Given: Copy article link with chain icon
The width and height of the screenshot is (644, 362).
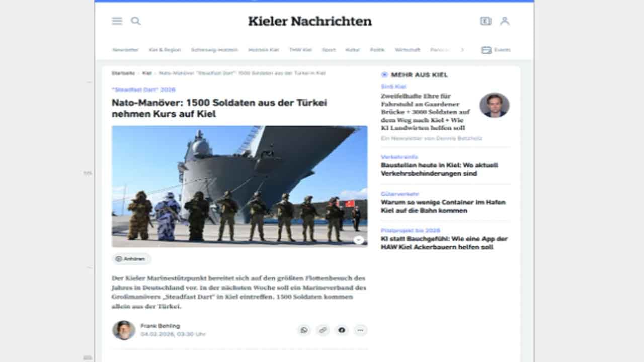Looking at the screenshot, I should [323, 330].
